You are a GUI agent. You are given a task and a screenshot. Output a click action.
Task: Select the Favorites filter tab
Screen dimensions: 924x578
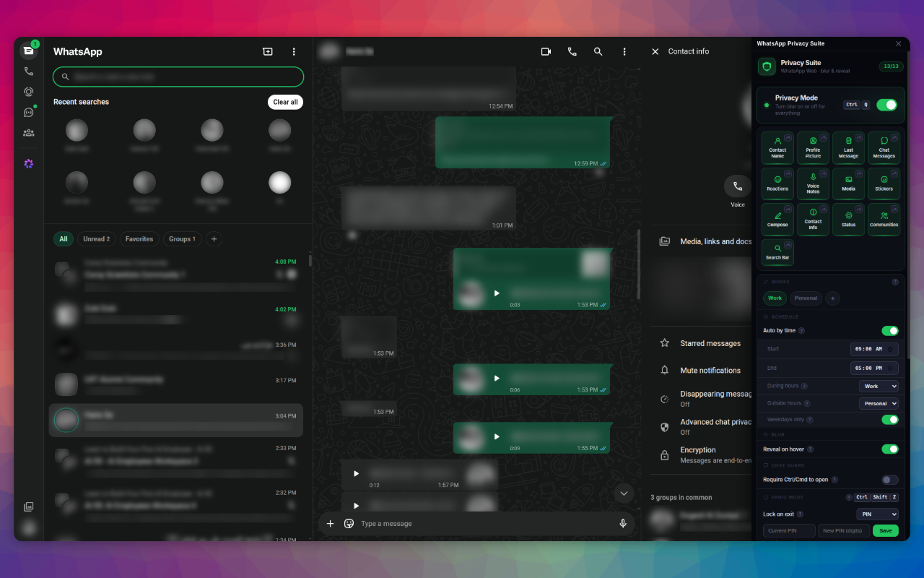[139, 239]
